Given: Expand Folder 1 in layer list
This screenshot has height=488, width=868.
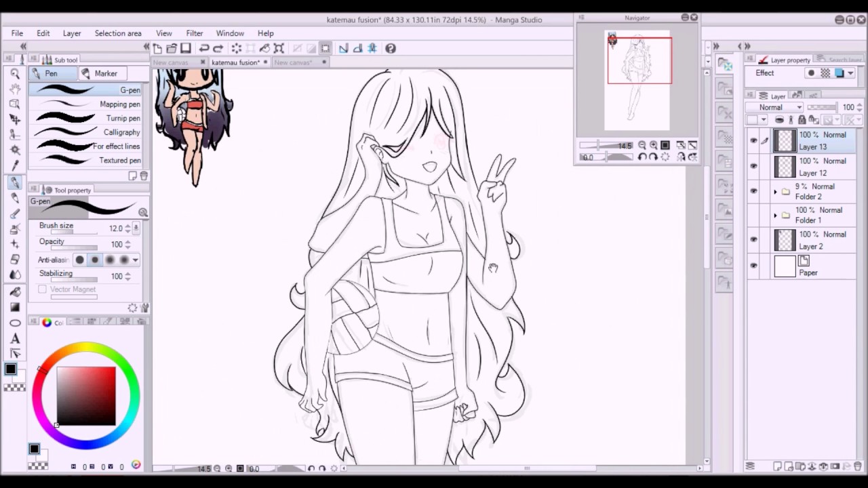Looking at the screenshot, I should coord(775,216).
